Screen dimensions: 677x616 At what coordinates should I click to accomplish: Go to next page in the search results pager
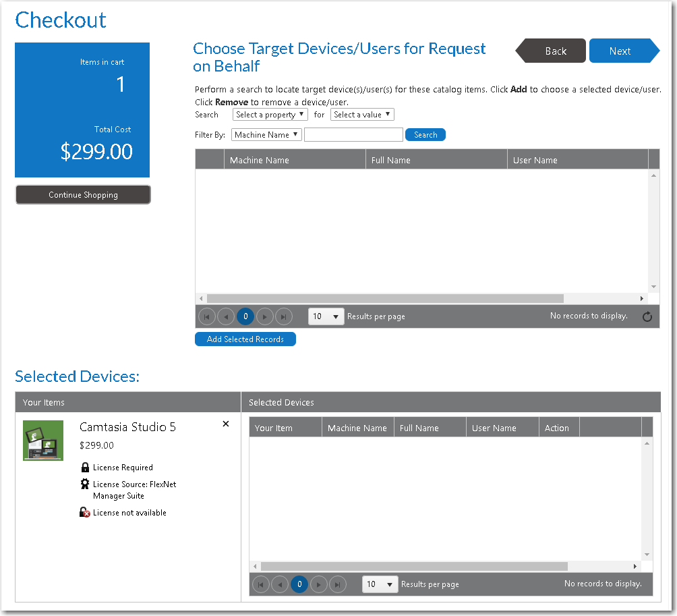point(265,316)
